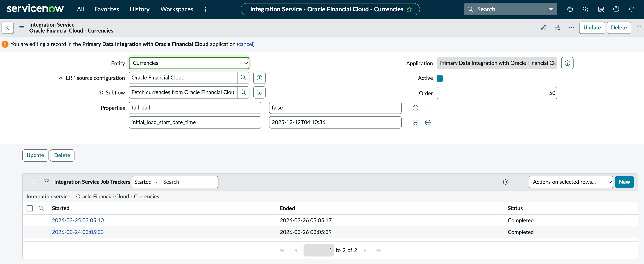Remove the full_pull property row
Viewport: 644px width, 264px height.
[x=415, y=108]
